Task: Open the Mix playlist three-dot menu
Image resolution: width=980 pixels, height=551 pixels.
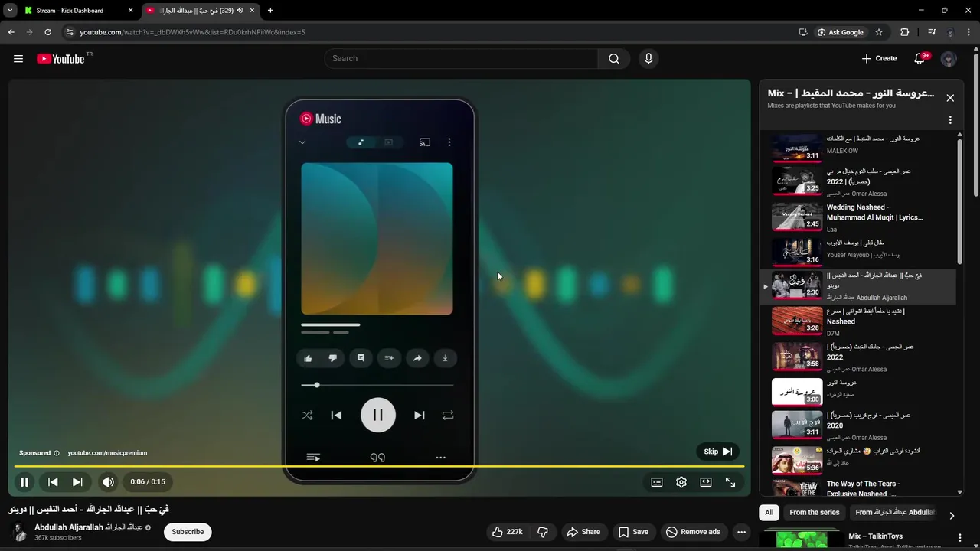Action: point(950,120)
